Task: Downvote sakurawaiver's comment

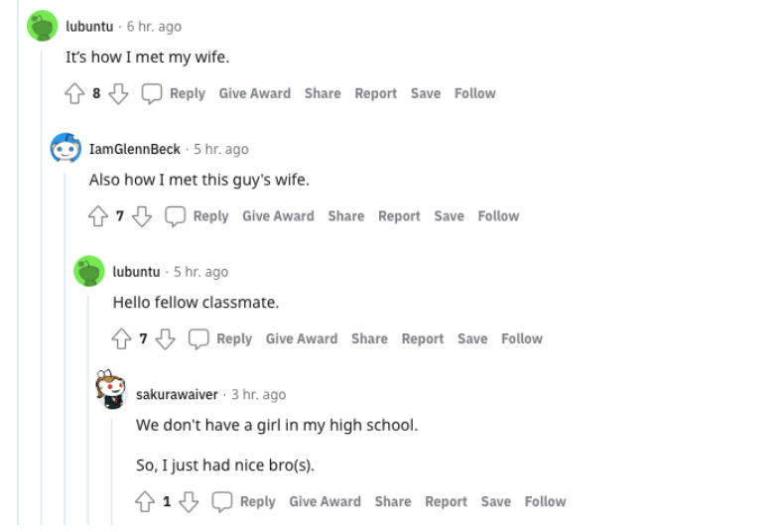Action: click(188, 502)
